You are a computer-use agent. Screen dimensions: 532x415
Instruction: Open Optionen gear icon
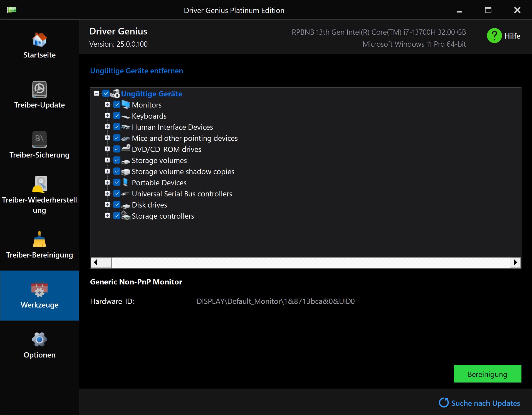click(39, 339)
